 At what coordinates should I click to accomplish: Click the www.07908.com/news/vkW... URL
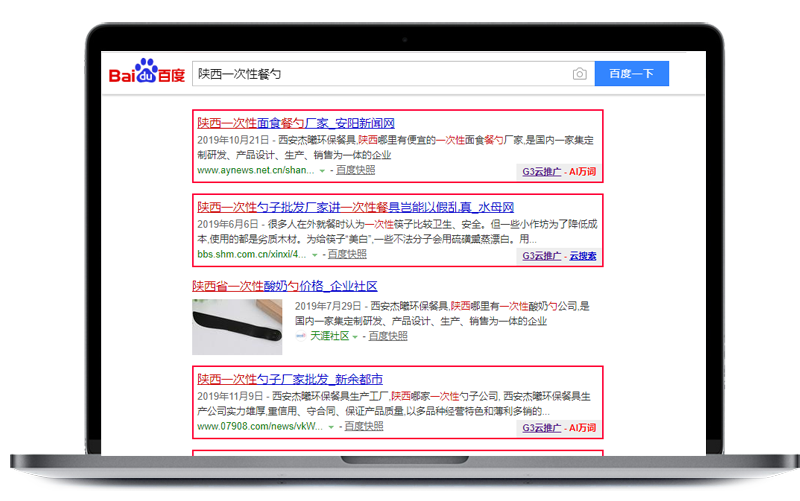pos(260,426)
